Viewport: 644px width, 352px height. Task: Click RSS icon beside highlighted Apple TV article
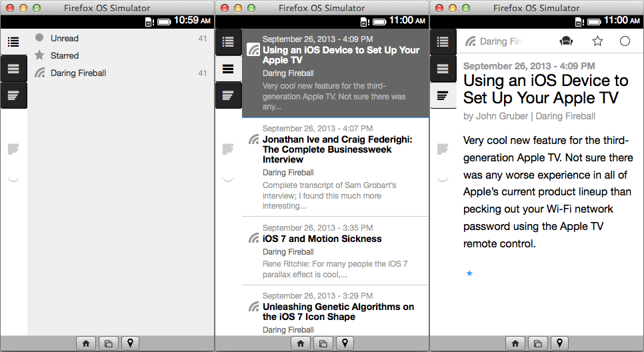click(253, 50)
